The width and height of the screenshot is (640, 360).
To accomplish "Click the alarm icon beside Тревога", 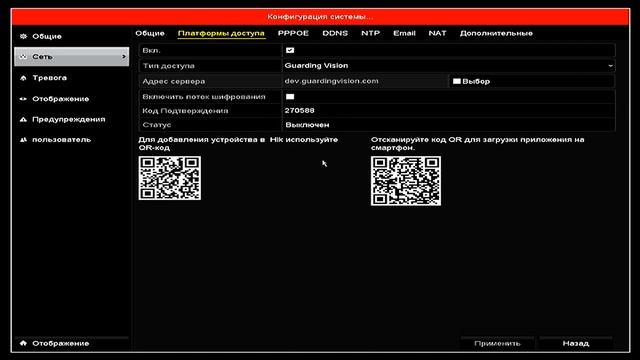I will click(x=23, y=78).
